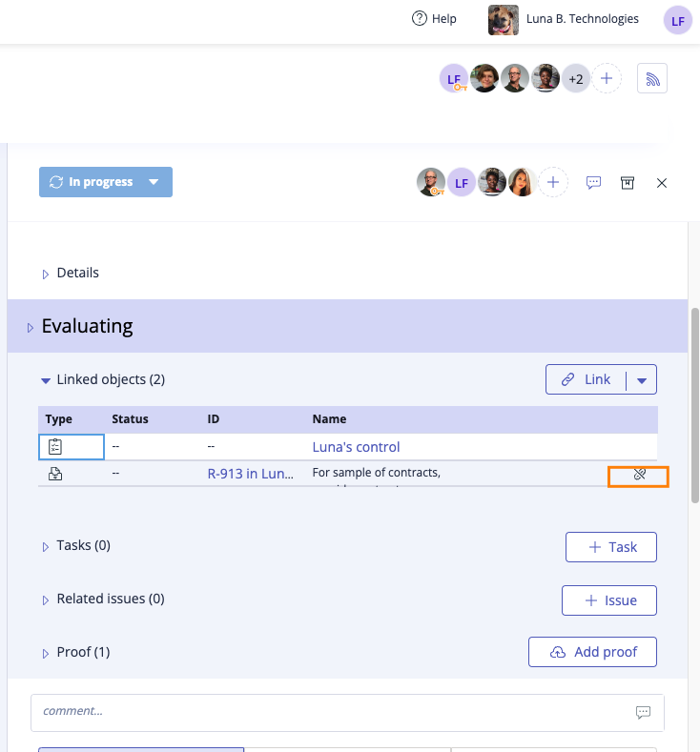Click the archive box icon
This screenshot has width=700, height=752.
click(x=628, y=182)
